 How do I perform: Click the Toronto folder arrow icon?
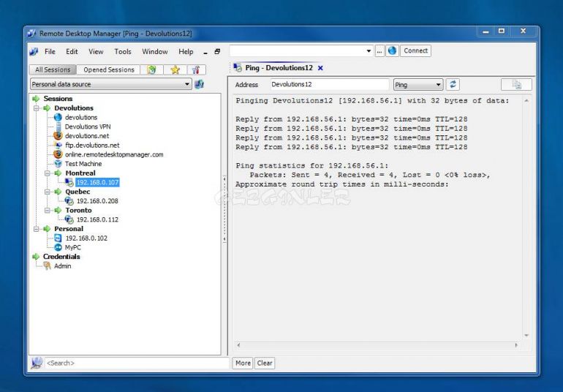(58, 211)
